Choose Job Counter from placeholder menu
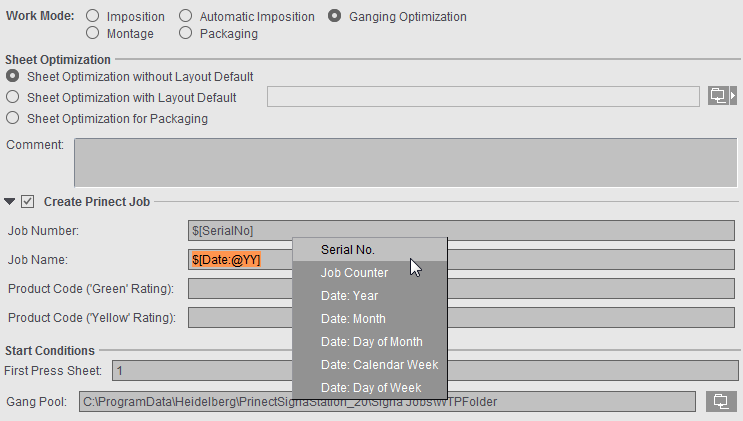Image resolution: width=743 pixels, height=421 pixels. (354, 272)
